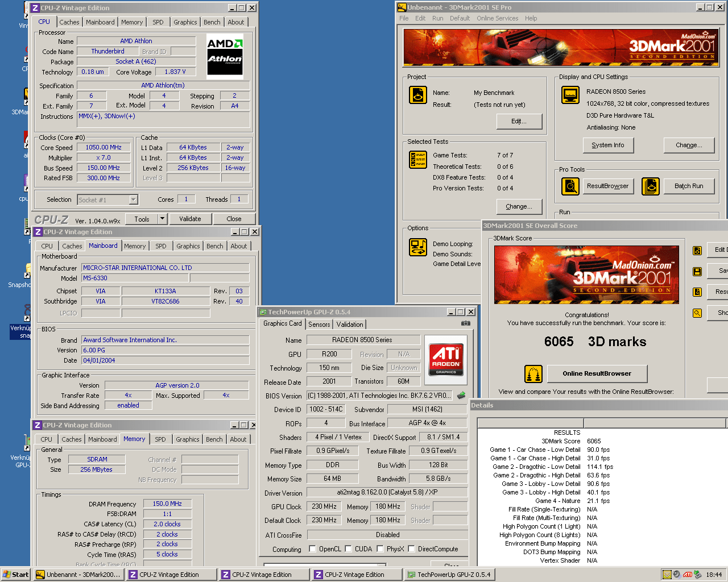Click the yellow envelope-like tray icon
The image size is (728, 582).
coord(667,575)
